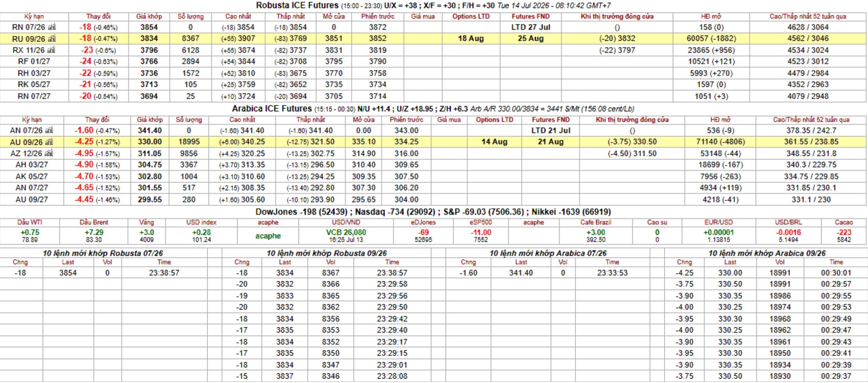Screen dimensions: 868x383
Task: Click the Robusta ICE Futures title
Action: [x=297, y=5]
